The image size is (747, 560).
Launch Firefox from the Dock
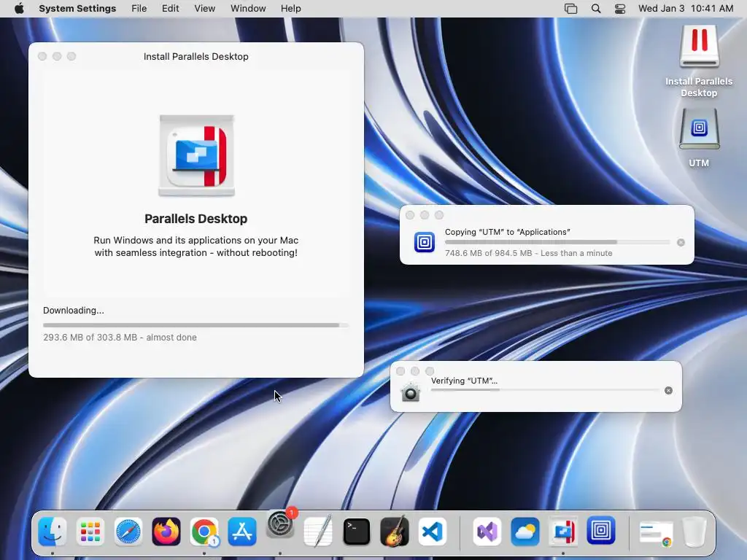point(166,531)
